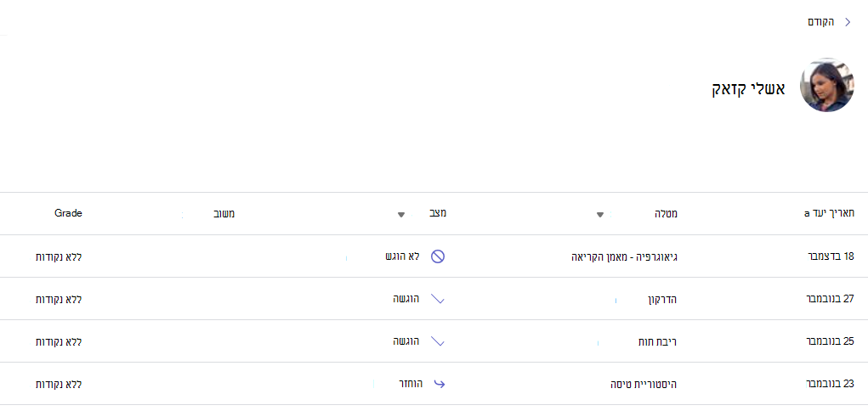
Task: Click the back chevron arrow icon
Action: [848, 22]
